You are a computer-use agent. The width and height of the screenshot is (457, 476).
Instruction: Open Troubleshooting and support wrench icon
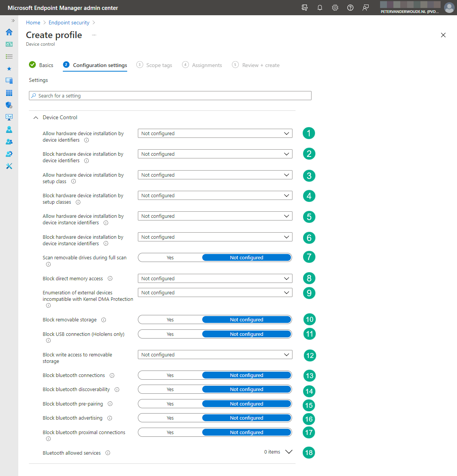9,166
